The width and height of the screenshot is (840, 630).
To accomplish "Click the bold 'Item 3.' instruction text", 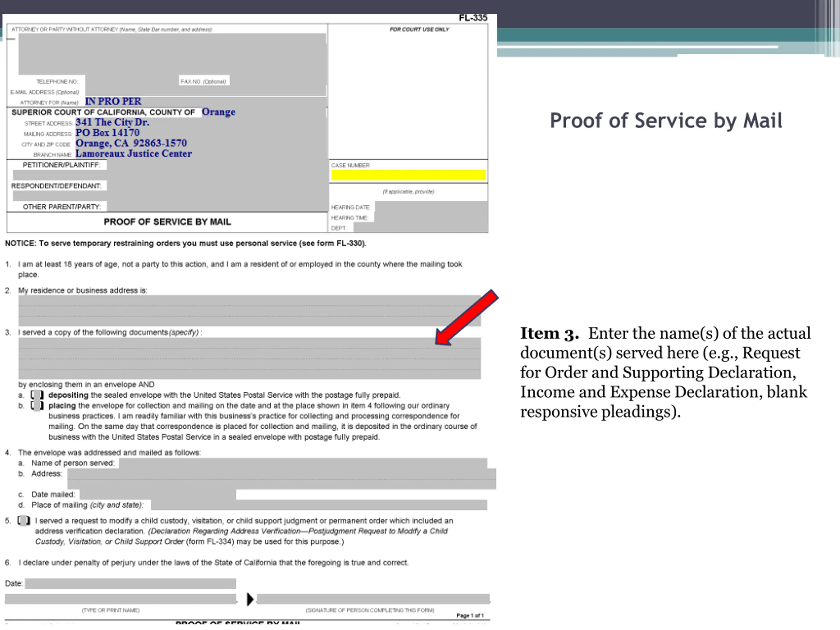I will (550, 333).
